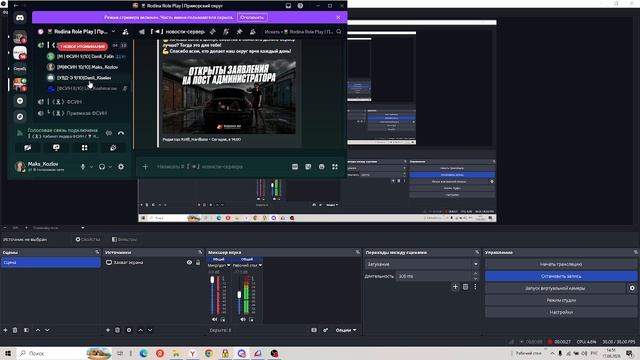640x360 pixels.
Task: Turn on camera in Discord voice panel
Action: pos(27,148)
